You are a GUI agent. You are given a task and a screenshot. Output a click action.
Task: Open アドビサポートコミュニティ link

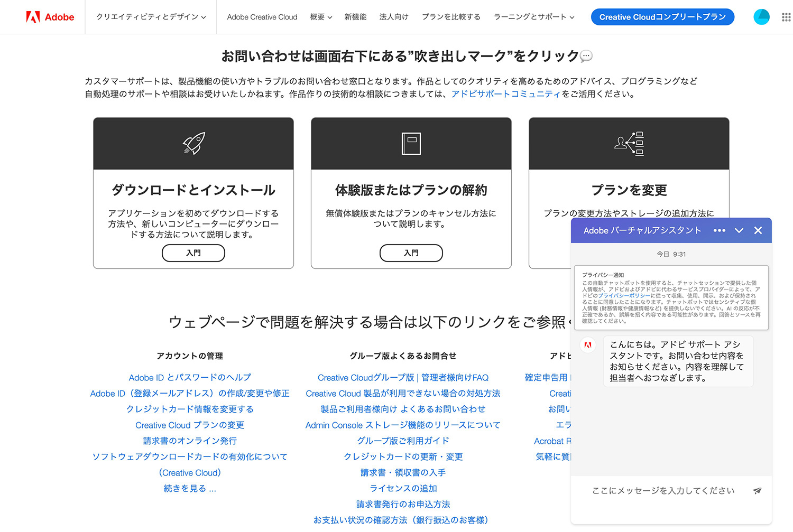pos(506,94)
